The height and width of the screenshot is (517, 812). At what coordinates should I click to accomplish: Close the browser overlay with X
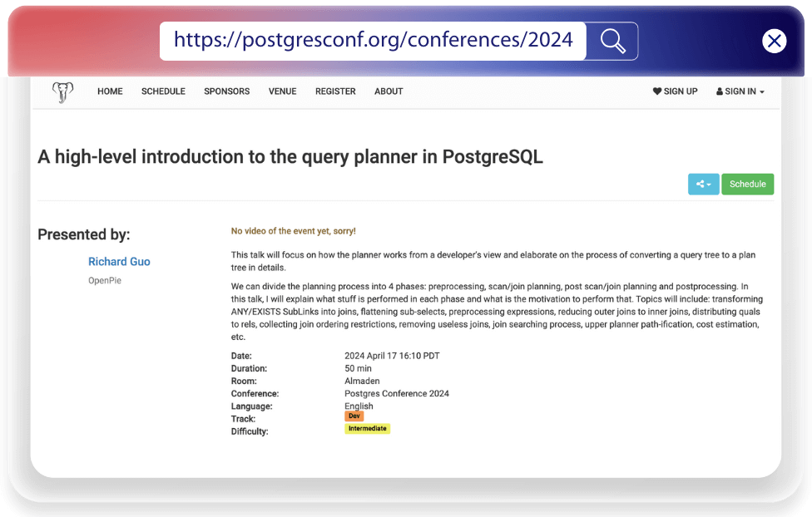(x=775, y=41)
